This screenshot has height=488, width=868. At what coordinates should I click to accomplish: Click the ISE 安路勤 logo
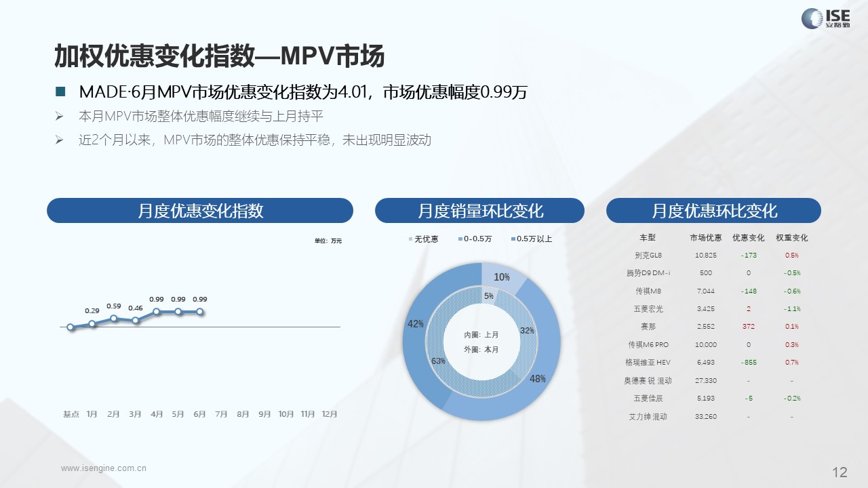(826, 18)
